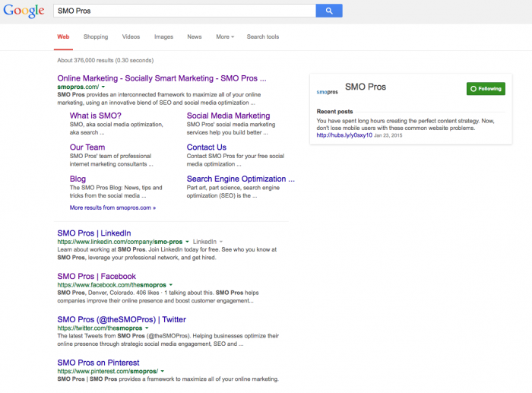Expand the More dropdown menu
The width and height of the screenshot is (532, 393).
[x=225, y=36]
